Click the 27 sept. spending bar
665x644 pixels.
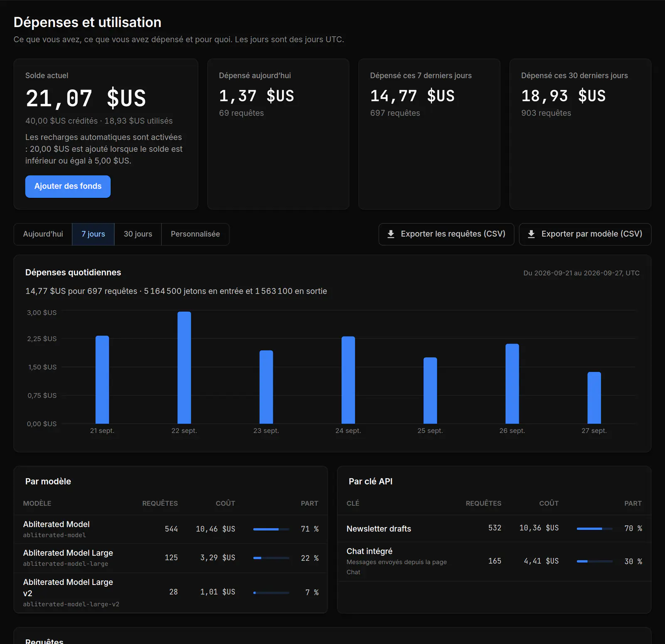(594, 398)
